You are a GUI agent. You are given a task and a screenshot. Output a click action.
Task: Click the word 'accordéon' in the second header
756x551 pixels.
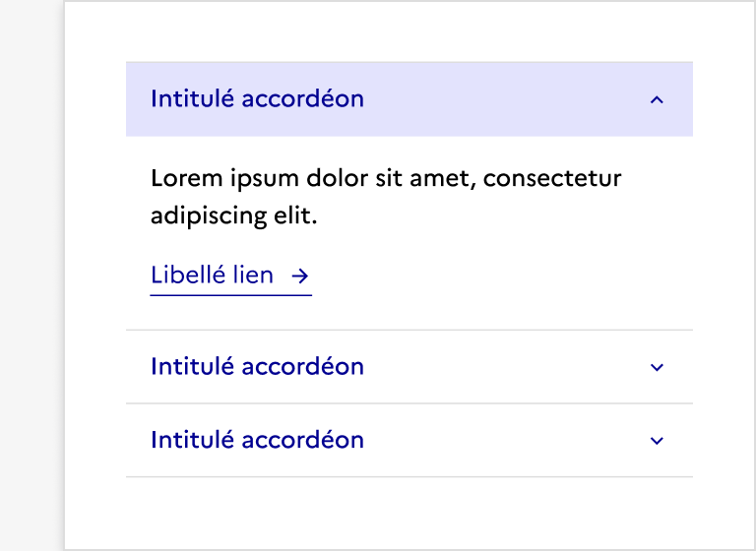pos(303,367)
